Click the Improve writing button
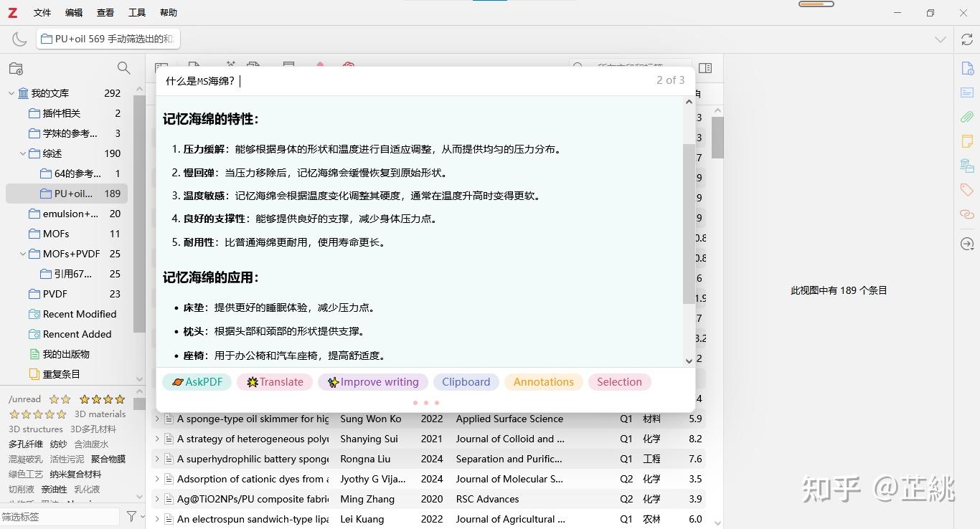Screen dimensions: 980x529 [x=373, y=382]
